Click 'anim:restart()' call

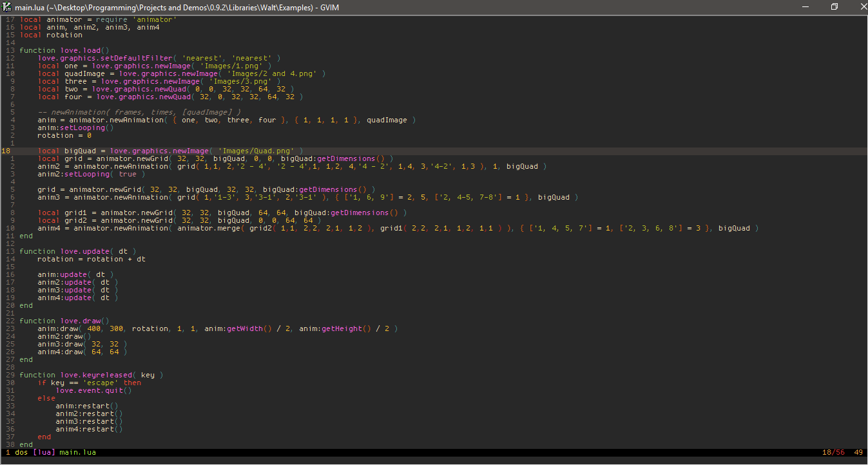87,406
